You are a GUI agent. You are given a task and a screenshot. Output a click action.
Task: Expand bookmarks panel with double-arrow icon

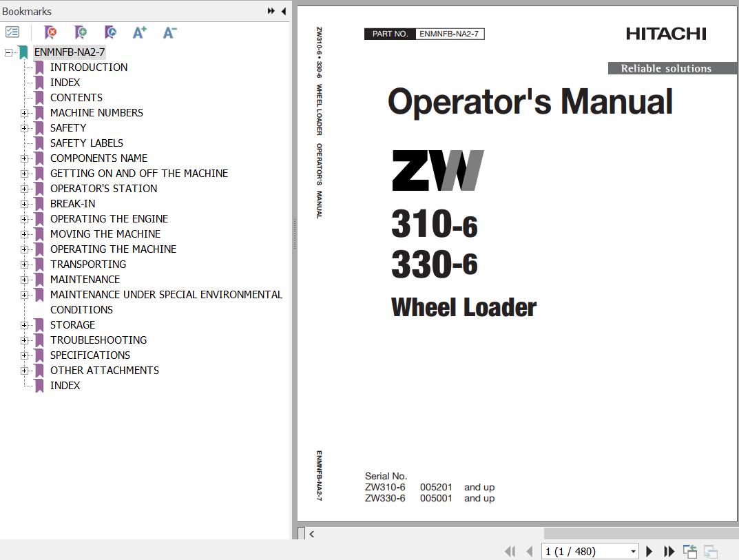pos(271,11)
